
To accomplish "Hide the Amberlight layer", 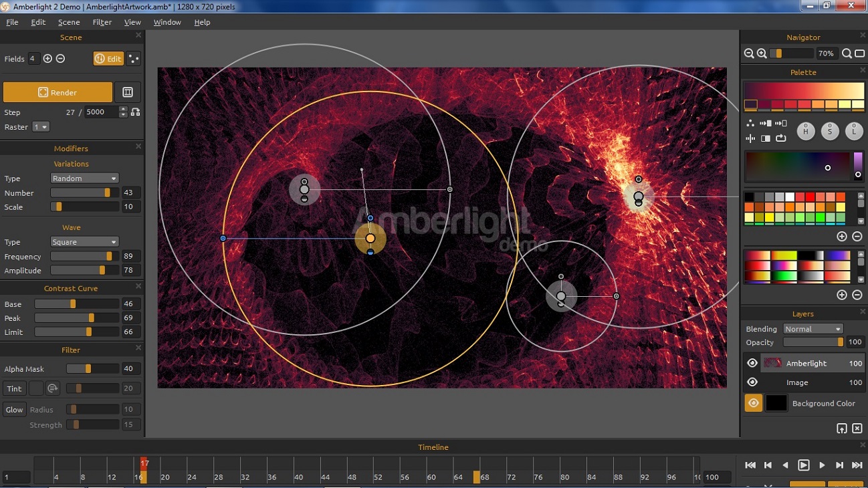I will tap(752, 363).
